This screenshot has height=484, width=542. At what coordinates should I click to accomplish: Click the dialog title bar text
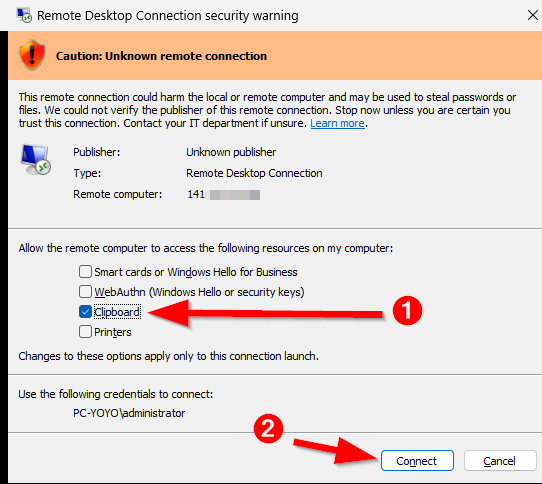[x=168, y=16]
